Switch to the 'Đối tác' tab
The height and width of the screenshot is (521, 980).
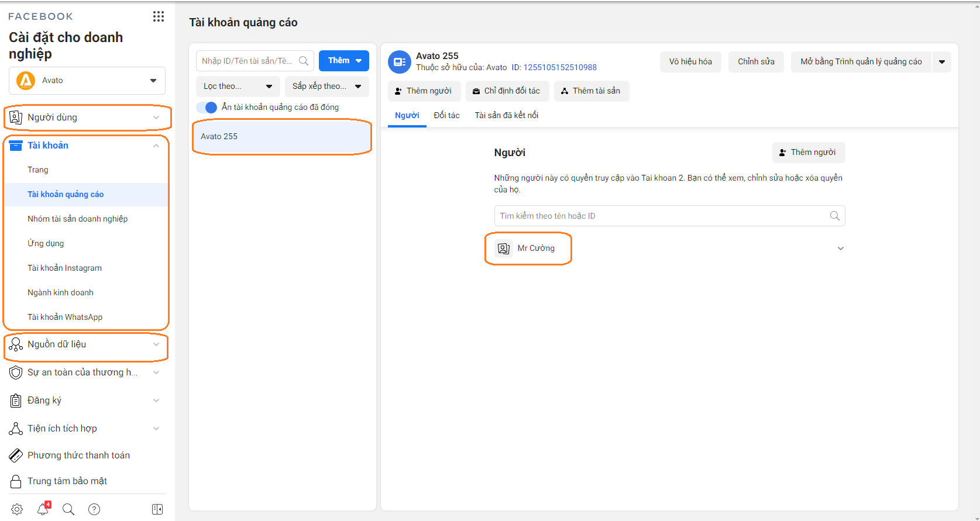[x=446, y=116]
